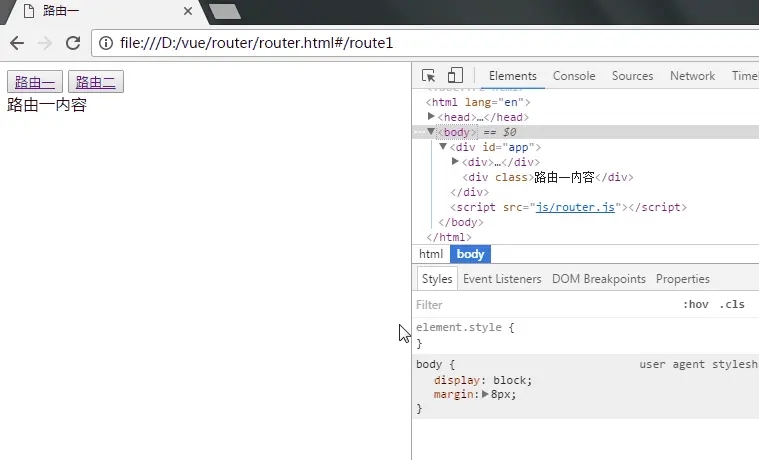
Task: Open the DOM Breakpoints sidebar tab
Action: click(x=599, y=279)
